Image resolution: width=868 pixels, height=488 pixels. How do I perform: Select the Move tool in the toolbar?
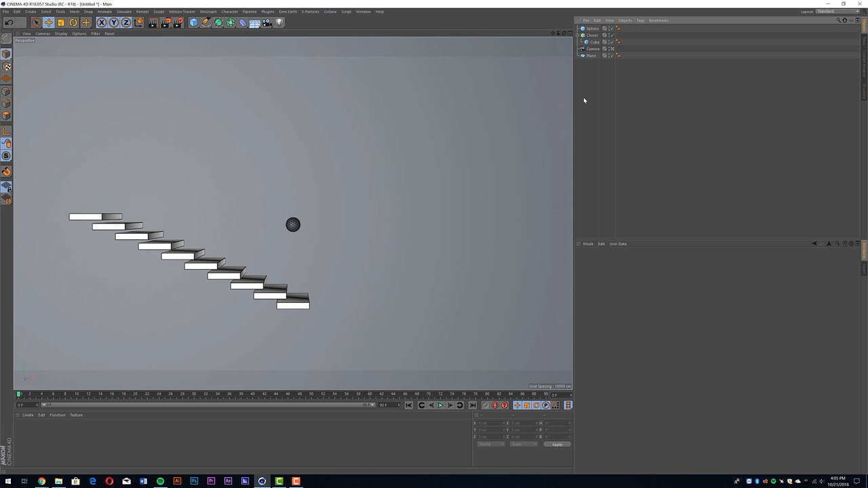[48, 22]
